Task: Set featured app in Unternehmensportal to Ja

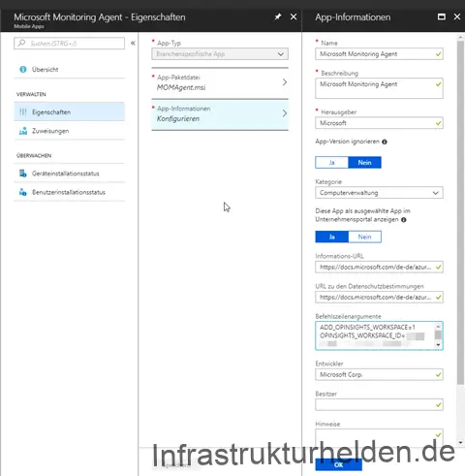Action: [x=332, y=237]
